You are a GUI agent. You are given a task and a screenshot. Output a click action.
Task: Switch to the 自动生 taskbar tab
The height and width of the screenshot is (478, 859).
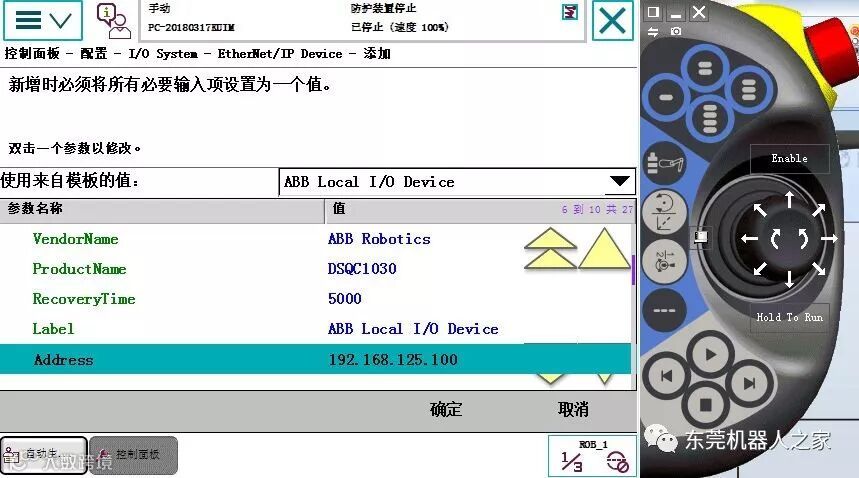tap(44, 455)
